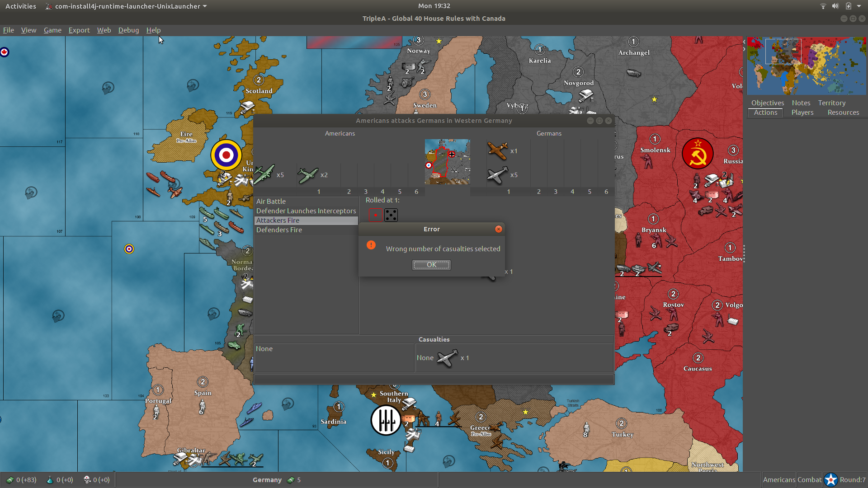Switch to the Players tab
The height and width of the screenshot is (488, 868).
tap(802, 113)
